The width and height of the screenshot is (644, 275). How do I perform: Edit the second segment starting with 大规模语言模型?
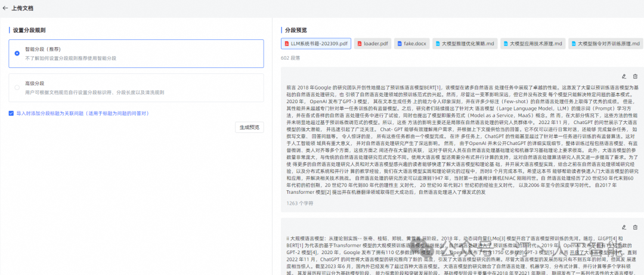point(624,227)
